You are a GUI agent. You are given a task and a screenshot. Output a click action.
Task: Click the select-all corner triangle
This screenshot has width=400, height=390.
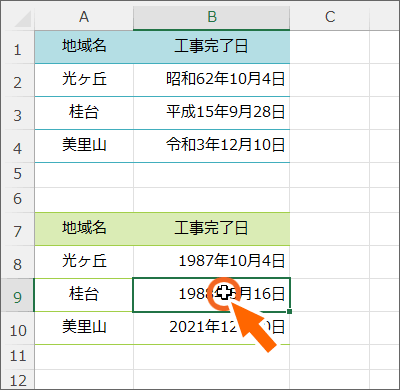tap(22, 18)
